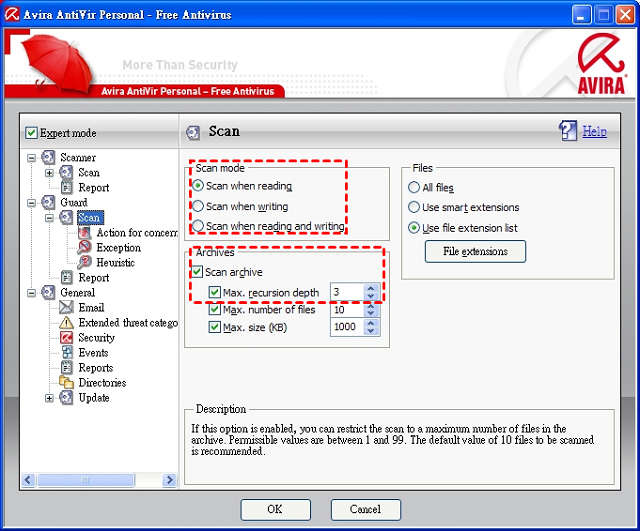The width and height of the screenshot is (640, 531).
Task: Decrease recursion depth with down arrow
Action: tap(371, 296)
